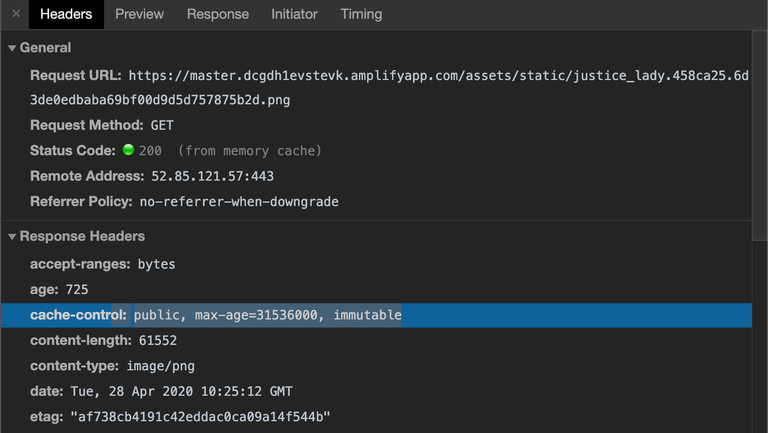This screenshot has width=768, height=433.
Task: Select the Initiator tab
Action: pos(294,14)
